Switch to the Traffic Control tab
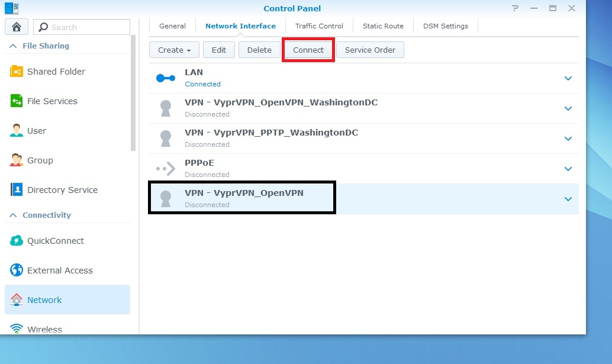 (319, 25)
